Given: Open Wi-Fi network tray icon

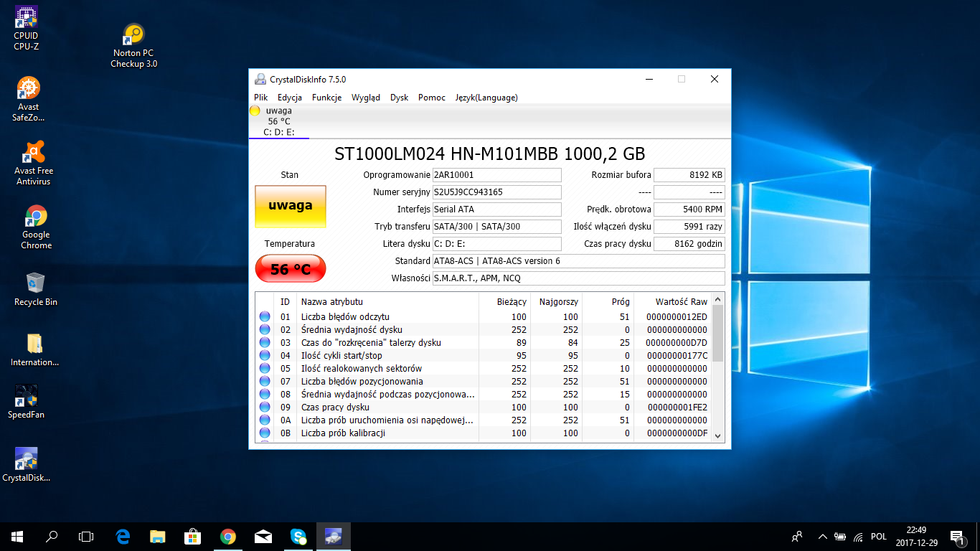Looking at the screenshot, I should pos(859,536).
